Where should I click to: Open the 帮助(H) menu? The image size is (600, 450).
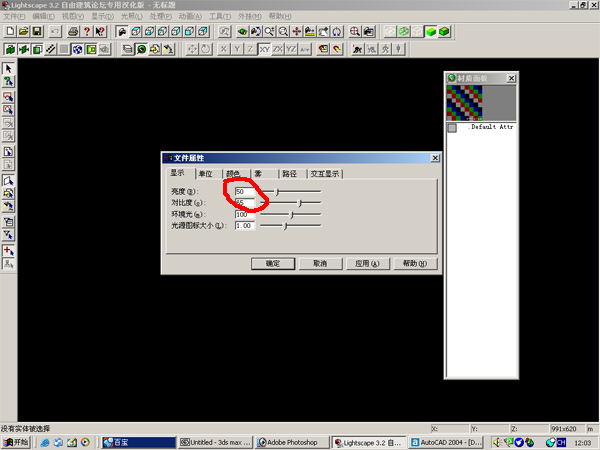point(280,16)
